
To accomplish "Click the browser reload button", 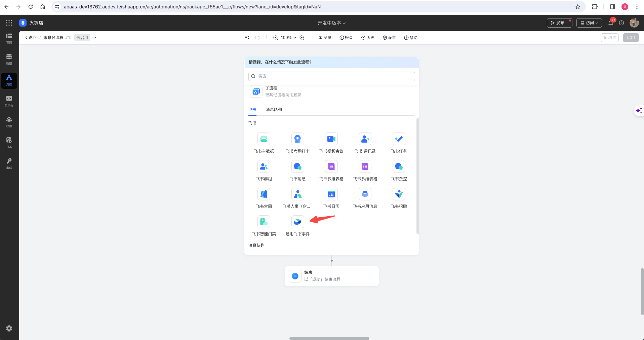I will tap(31, 7).
